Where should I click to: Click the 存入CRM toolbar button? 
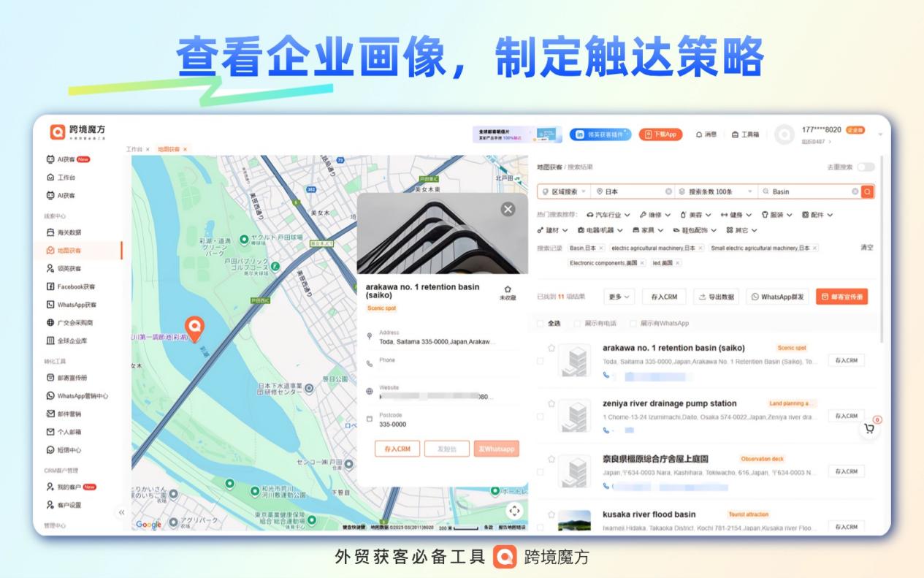click(664, 297)
